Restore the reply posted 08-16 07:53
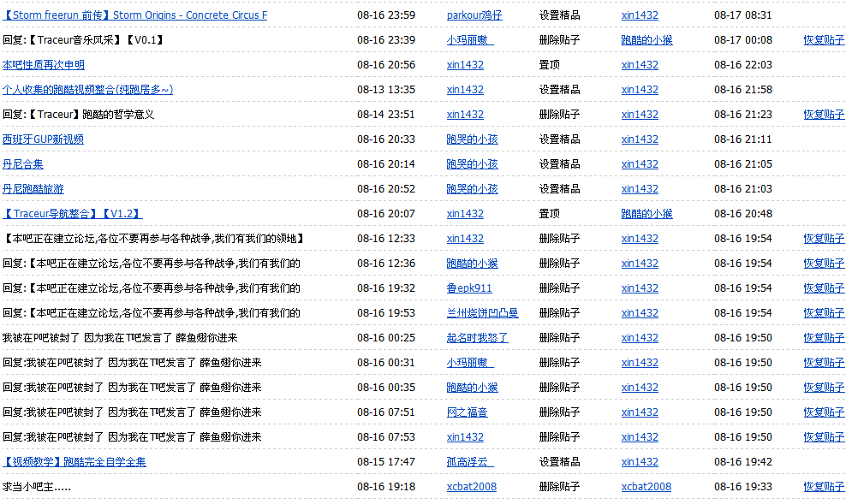This screenshot has width=852, height=504. pos(824,437)
